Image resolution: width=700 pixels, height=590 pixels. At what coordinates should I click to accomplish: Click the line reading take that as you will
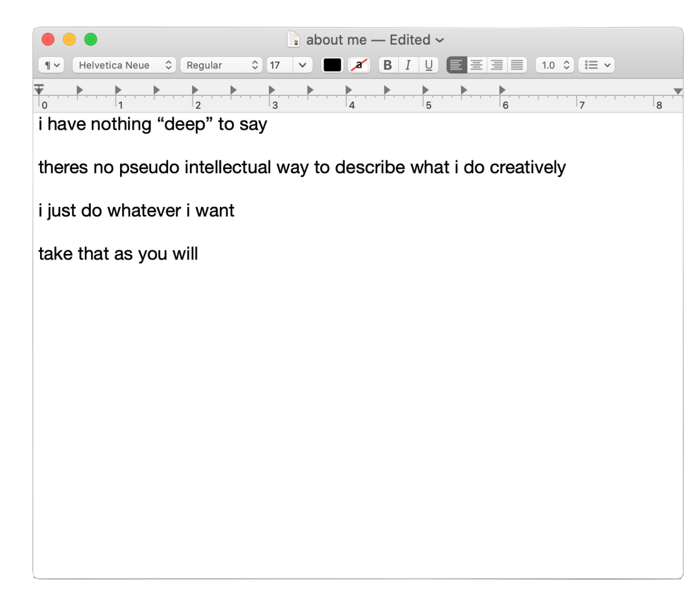[117, 253]
